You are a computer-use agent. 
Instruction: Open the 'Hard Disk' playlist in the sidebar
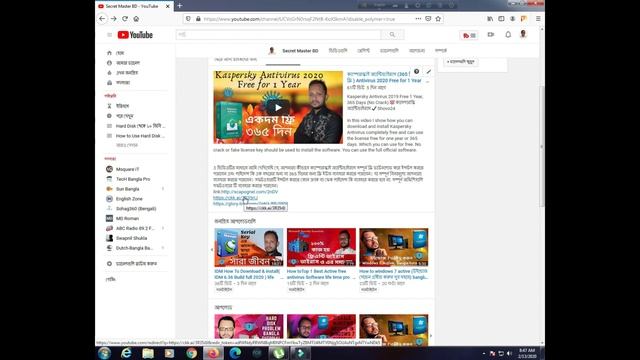click(x=135, y=126)
